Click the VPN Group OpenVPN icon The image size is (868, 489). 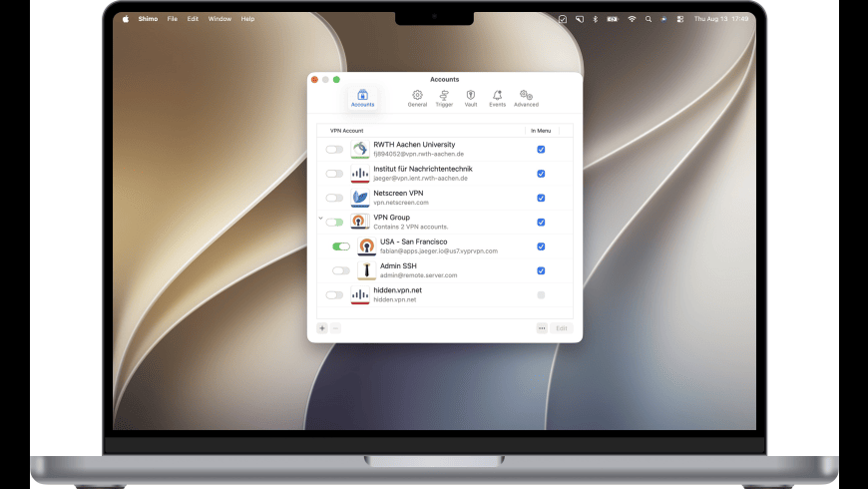[x=360, y=223]
